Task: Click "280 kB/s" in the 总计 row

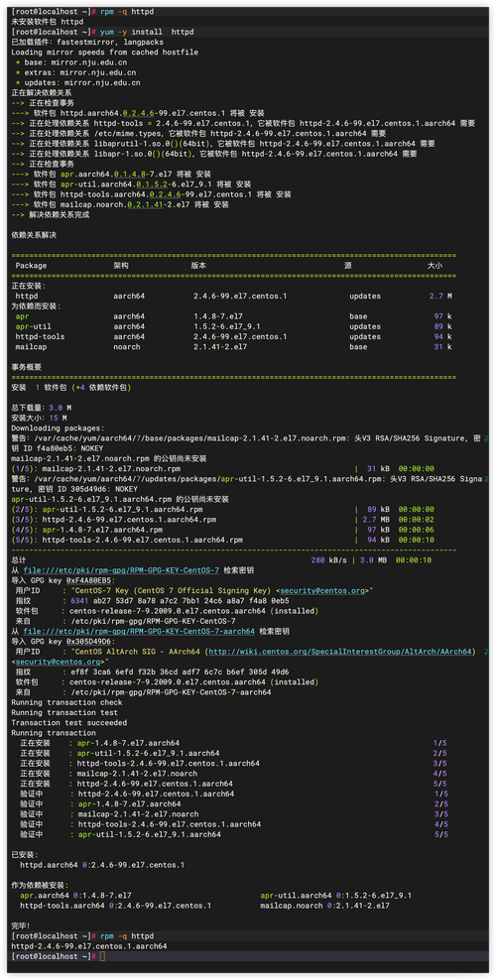Action: tap(328, 560)
